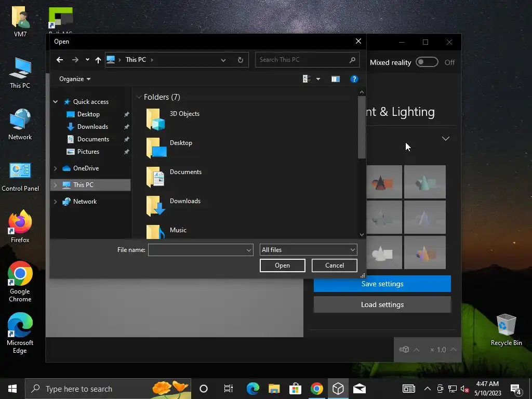The height and width of the screenshot is (399, 532).
Task: Open the All files type dropdown
Action: point(308,250)
